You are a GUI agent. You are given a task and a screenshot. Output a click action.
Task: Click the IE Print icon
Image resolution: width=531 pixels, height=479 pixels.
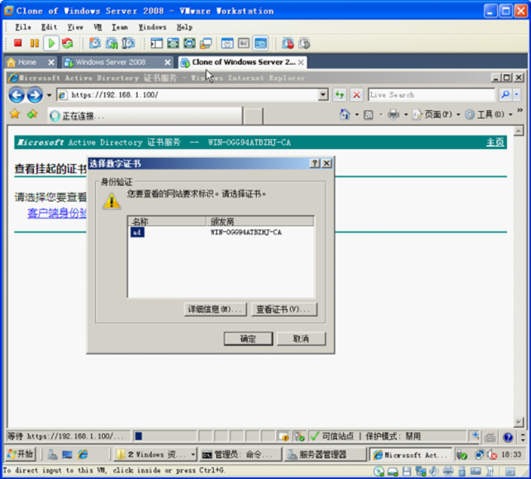point(393,114)
